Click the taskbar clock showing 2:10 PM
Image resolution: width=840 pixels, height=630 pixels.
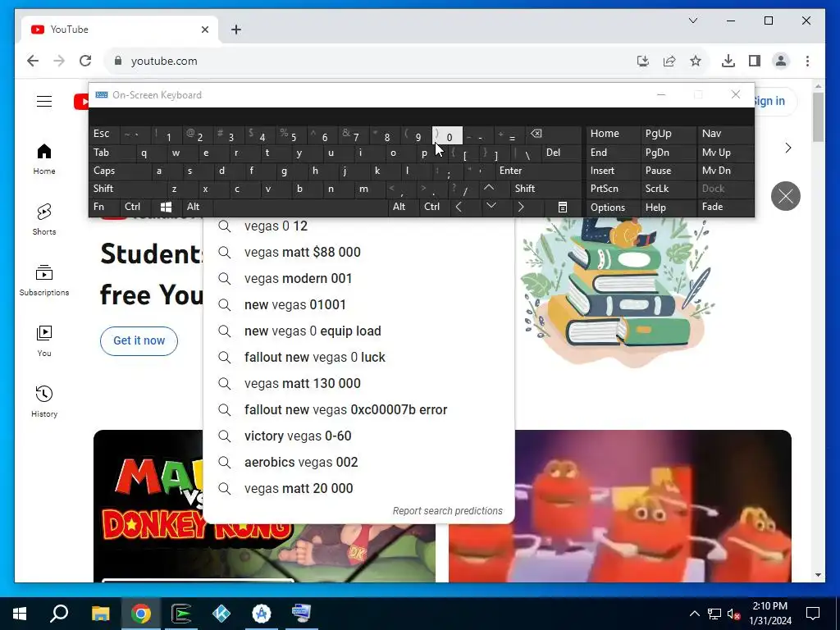click(x=769, y=614)
